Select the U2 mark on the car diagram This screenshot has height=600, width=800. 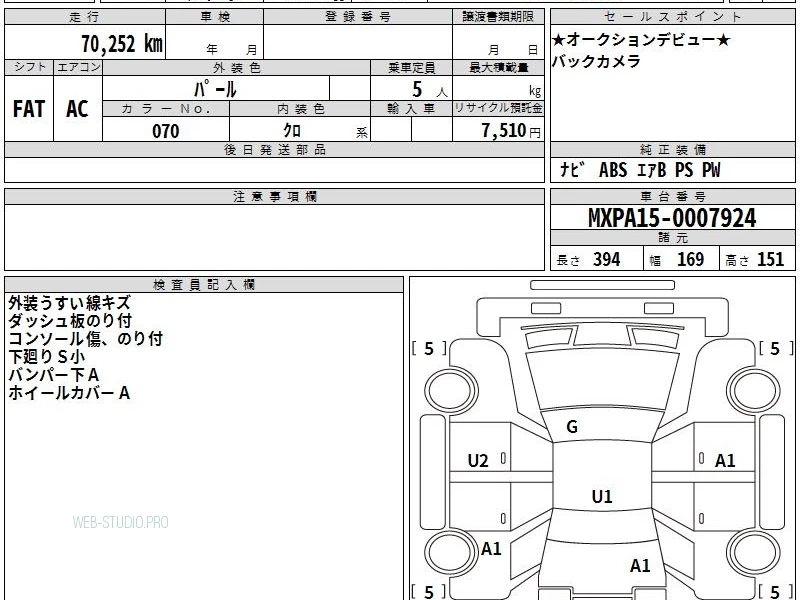coord(478,461)
